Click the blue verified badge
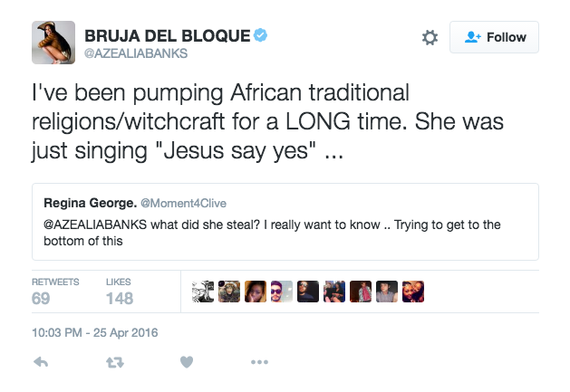This screenshot has height=392, width=570. click(260, 35)
